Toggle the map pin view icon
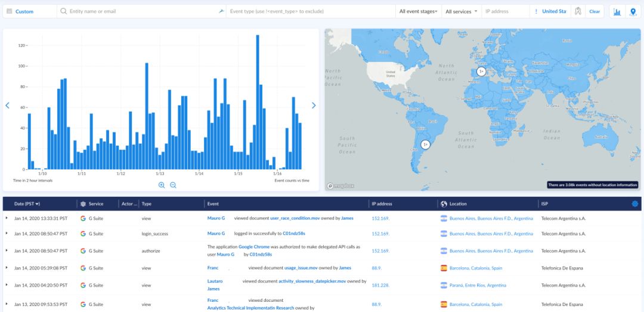This screenshot has height=312, width=644. [633, 11]
